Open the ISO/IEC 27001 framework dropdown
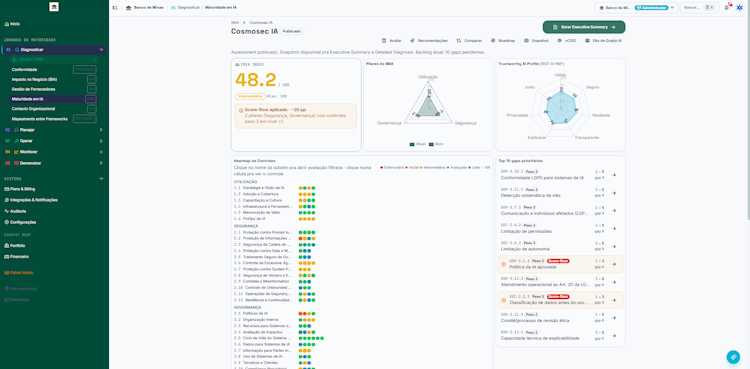This screenshot has width=750, height=369. [54, 59]
